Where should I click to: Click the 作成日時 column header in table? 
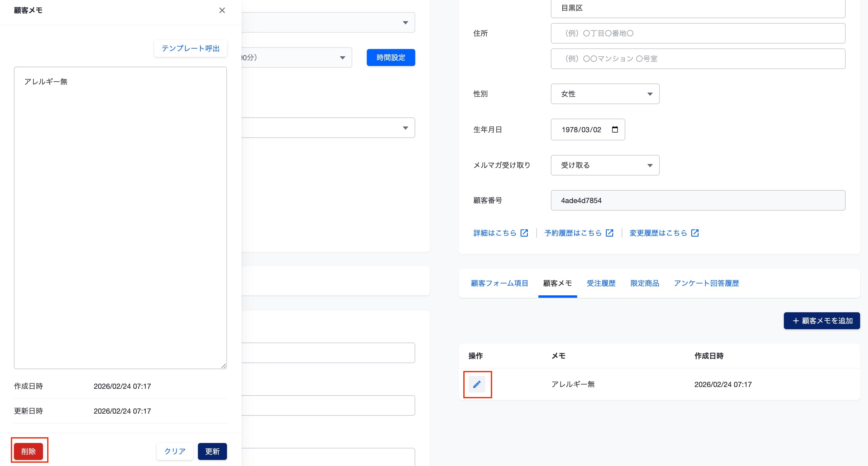pyautogui.click(x=709, y=356)
